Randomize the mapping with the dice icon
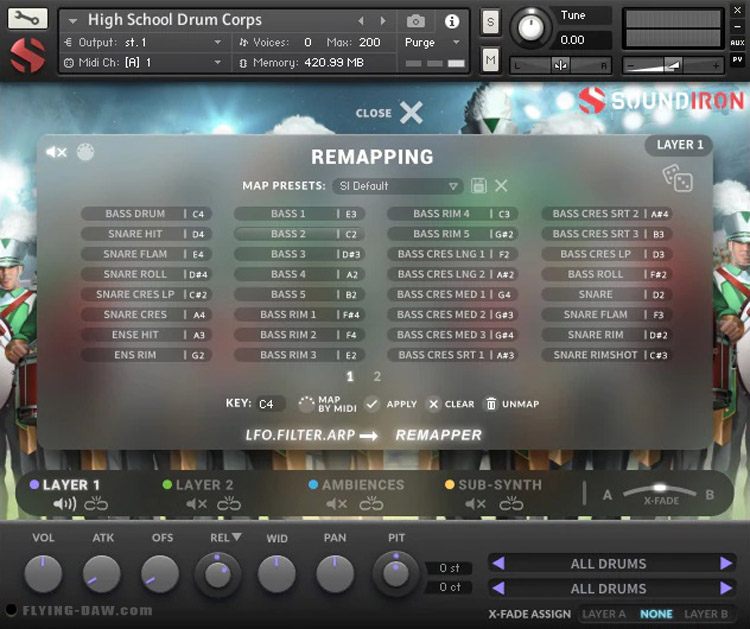750x629 pixels. tap(677, 178)
